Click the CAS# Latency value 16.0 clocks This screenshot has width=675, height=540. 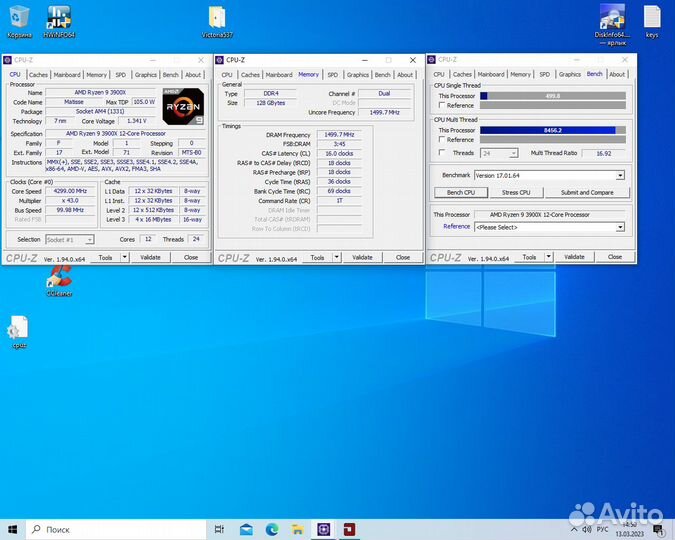click(x=339, y=153)
